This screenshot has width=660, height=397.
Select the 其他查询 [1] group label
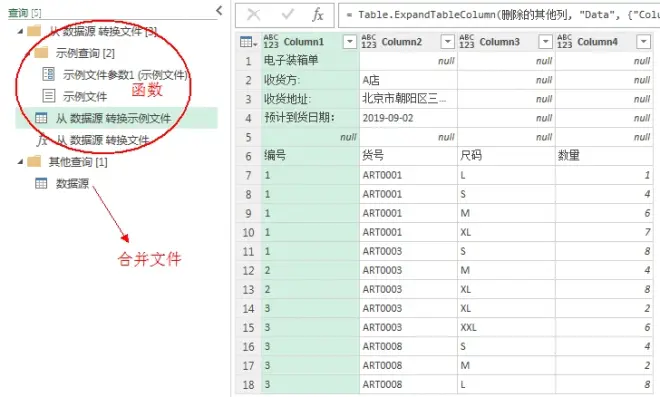[78, 162]
